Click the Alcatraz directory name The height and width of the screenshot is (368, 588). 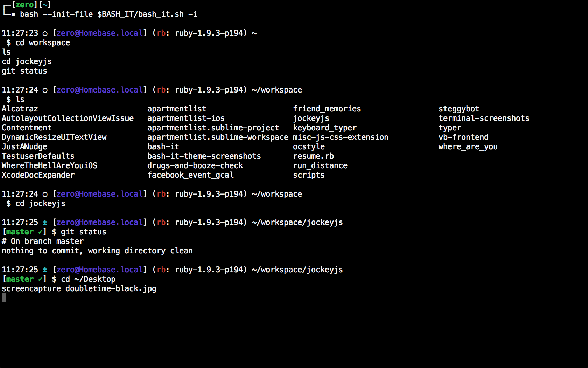click(20, 109)
